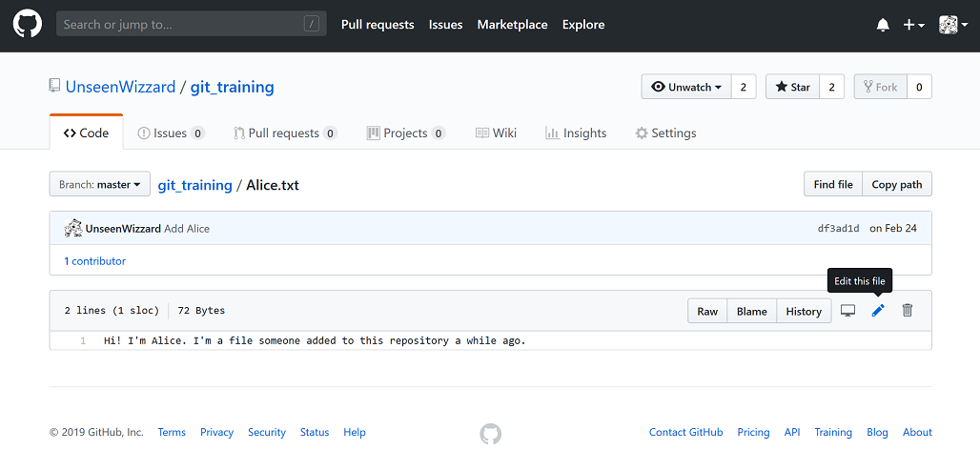Click the 1 contributor link
This screenshot has height=471, width=980.
[x=94, y=261]
